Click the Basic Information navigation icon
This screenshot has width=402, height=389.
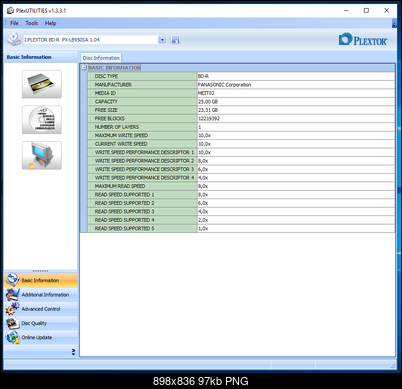(13, 280)
